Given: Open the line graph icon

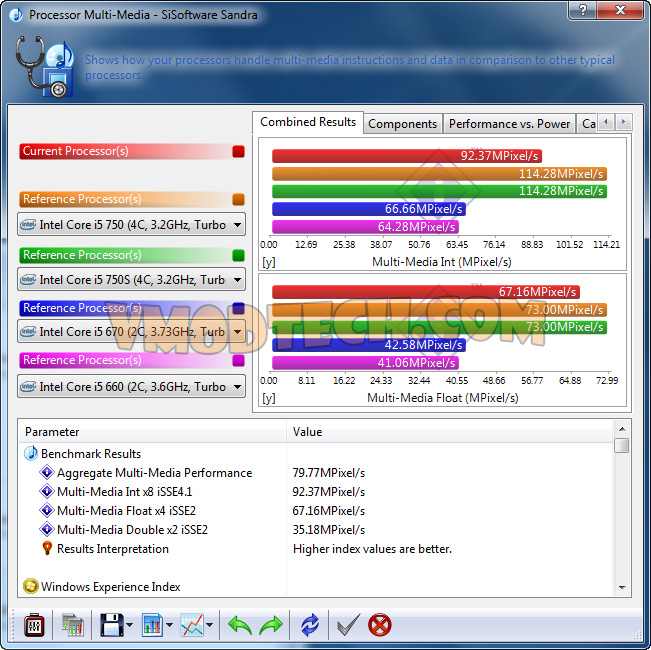Looking at the screenshot, I should pos(192,625).
